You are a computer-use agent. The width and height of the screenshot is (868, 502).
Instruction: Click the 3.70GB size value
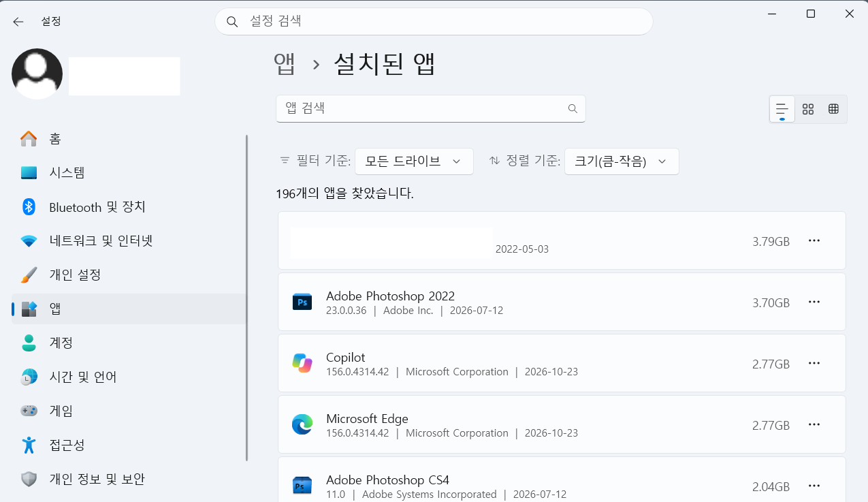[771, 303]
